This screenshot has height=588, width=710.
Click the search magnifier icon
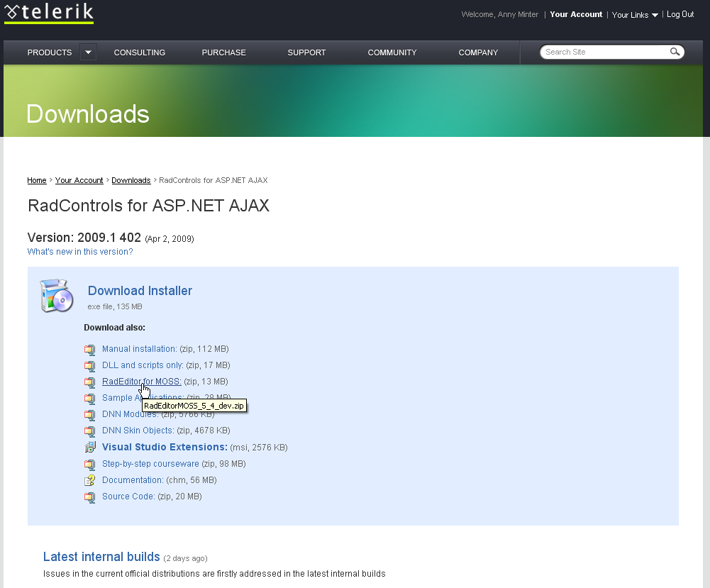pos(675,52)
